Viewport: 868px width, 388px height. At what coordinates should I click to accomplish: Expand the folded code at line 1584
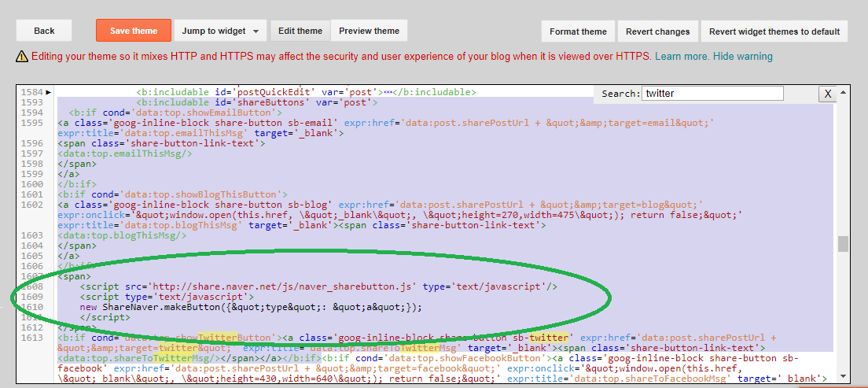[48, 92]
